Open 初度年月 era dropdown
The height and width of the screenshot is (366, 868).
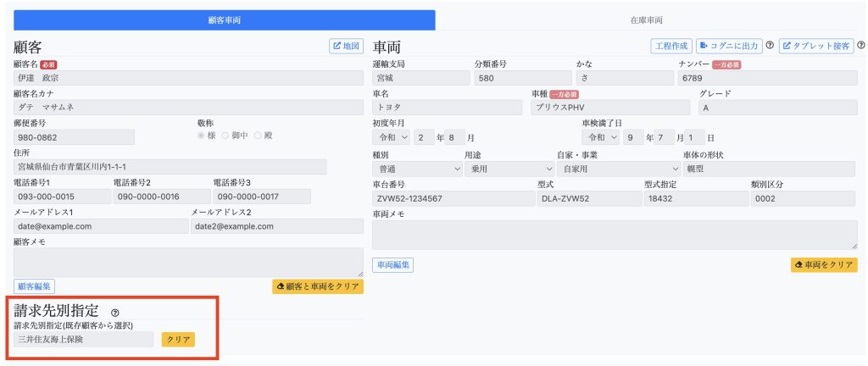click(x=392, y=137)
